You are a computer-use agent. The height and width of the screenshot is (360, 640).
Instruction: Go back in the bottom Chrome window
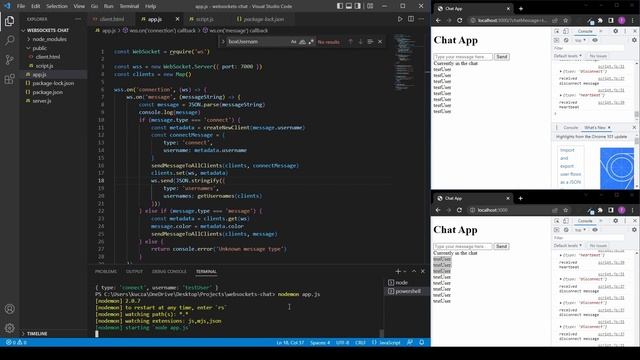tap(438, 210)
